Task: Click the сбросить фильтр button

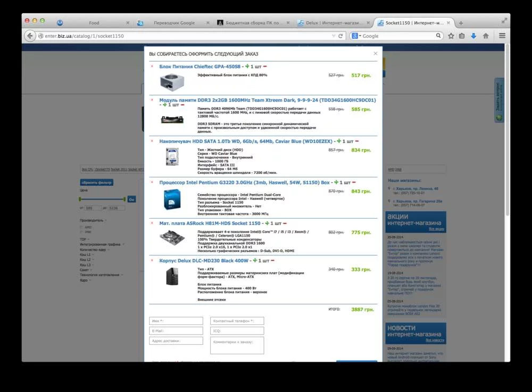Action: (97, 182)
